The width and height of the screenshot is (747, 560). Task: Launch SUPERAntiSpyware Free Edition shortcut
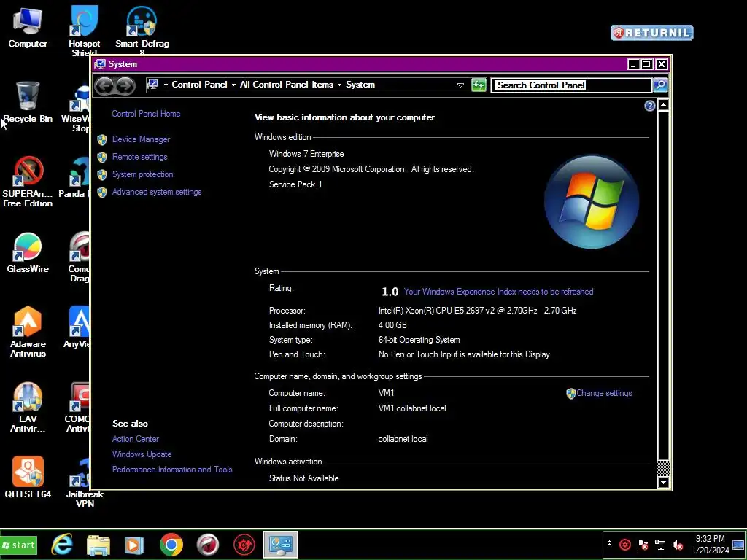28,182
